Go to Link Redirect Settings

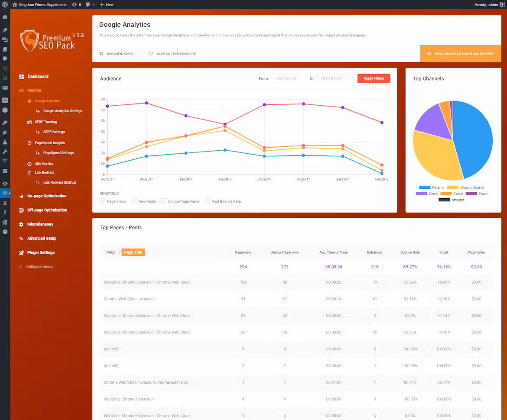pos(60,183)
